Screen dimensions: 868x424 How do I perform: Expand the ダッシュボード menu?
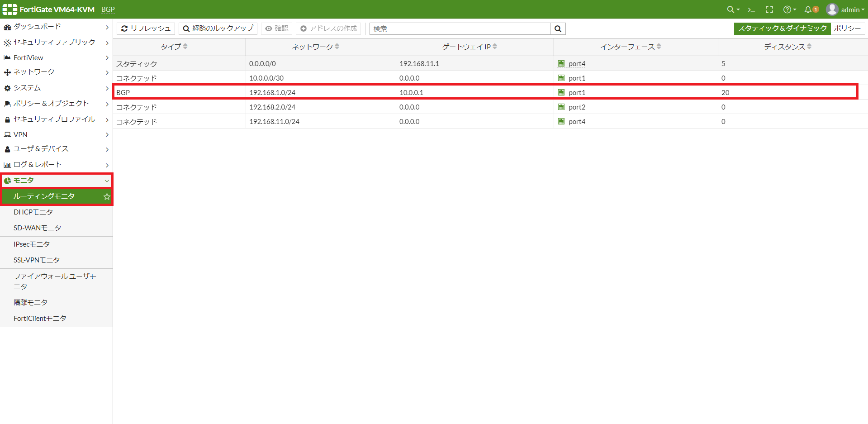(x=56, y=27)
